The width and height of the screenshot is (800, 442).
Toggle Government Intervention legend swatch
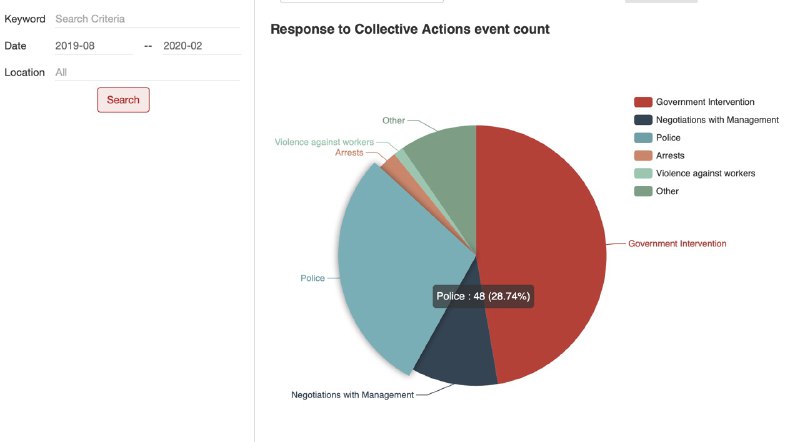(x=643, y=102)
